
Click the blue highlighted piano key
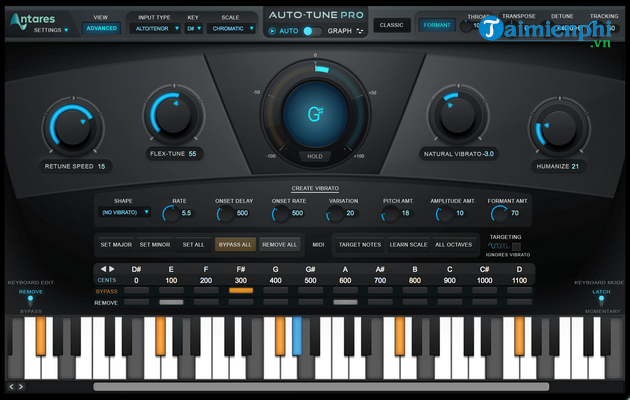pos(297,335)
